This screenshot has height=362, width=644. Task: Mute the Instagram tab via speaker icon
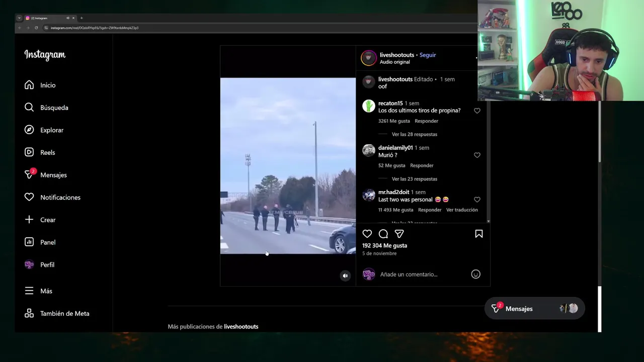[67, 18]
